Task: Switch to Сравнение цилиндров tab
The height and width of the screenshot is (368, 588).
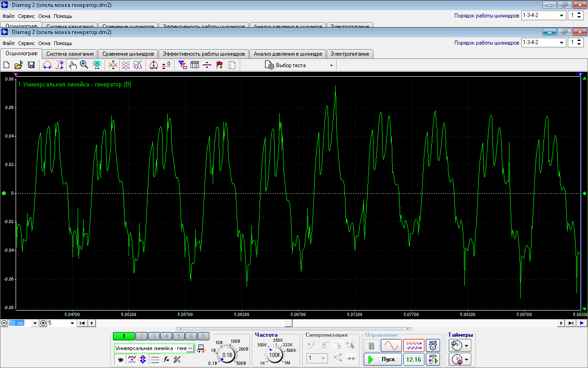Action: 128,54
